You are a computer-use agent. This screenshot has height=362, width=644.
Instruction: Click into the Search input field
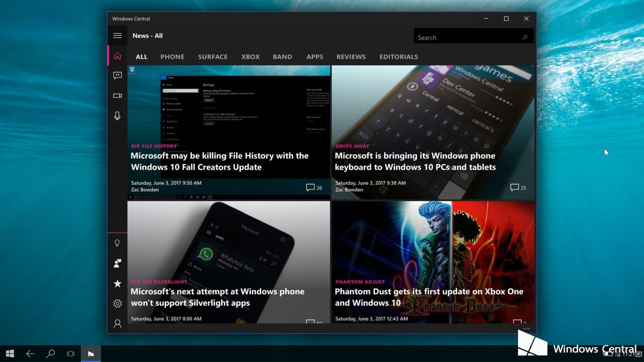click(x=466, y=38)
